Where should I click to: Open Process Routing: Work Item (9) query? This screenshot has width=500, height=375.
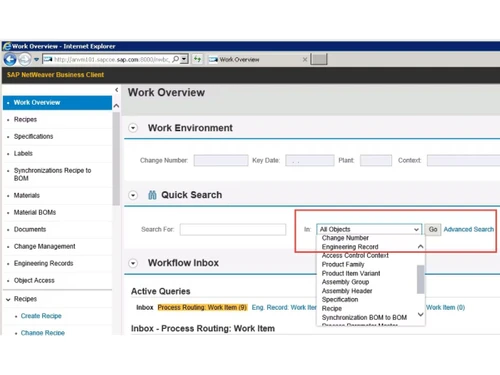[x=202, y=307]
